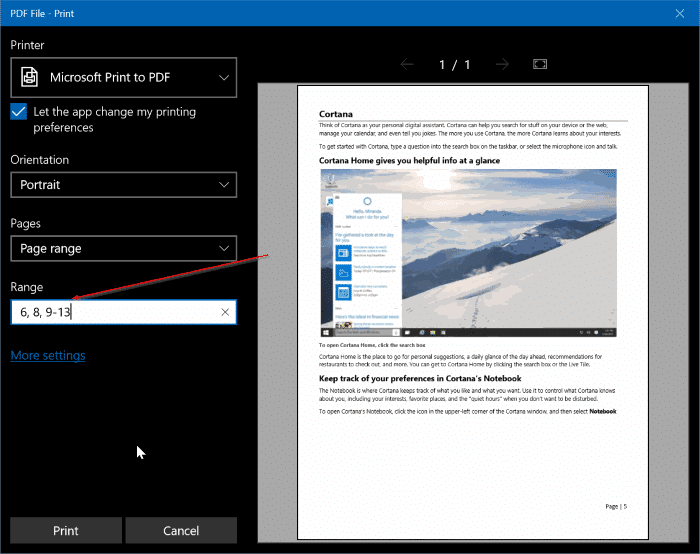
Task: Toggle full-screen preview icon
Action: pyautogui.click(x=540, y=64)
